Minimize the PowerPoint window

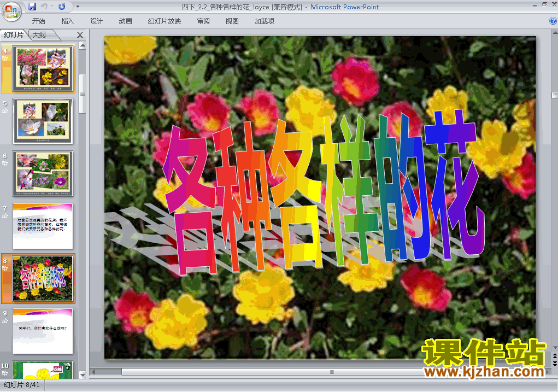click(x=534, y=5)
